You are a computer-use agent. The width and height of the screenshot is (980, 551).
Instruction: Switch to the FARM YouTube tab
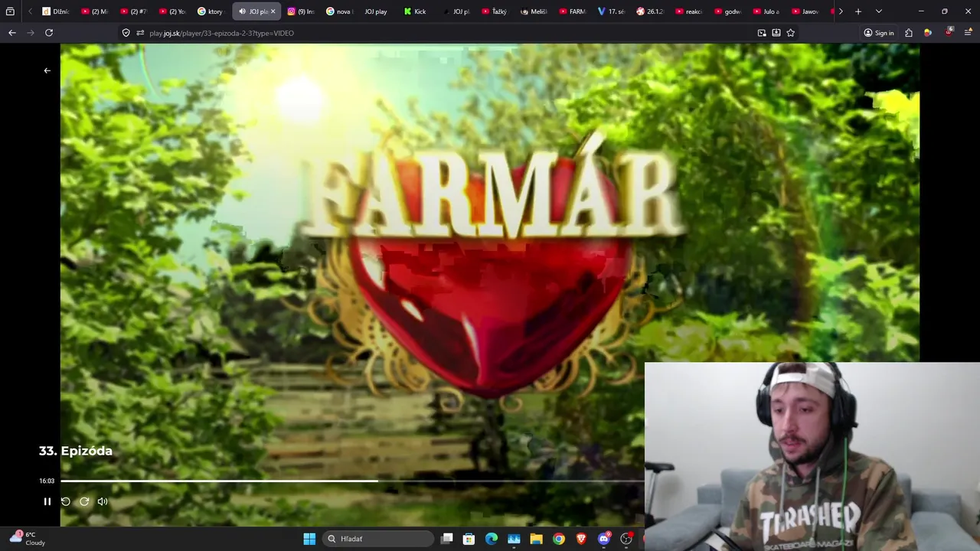(572, 11)
